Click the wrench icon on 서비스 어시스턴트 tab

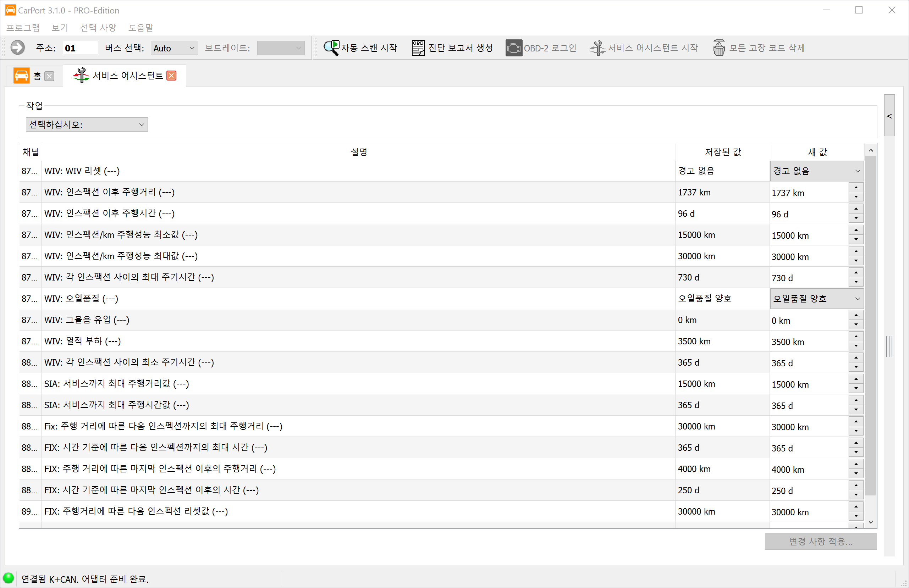81,75
